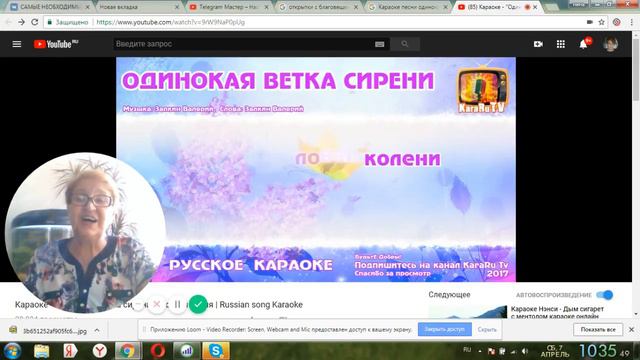
Task: Close the Telegram Мастер tab
Action: pyautogui.click(x=266, y=7)
